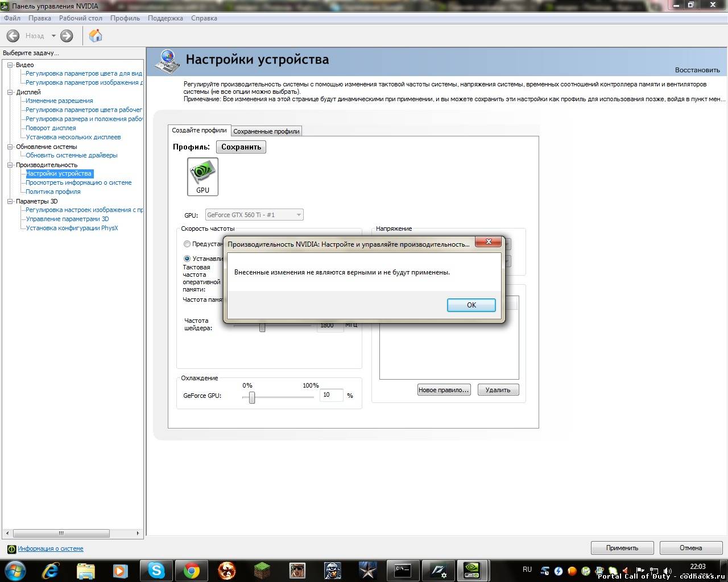Click the NVIDIA icon in the title bar

coord(6,6)
